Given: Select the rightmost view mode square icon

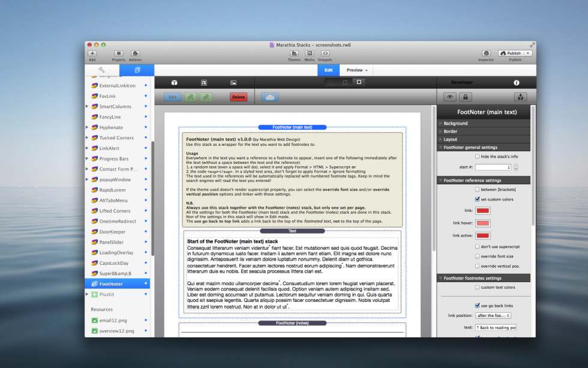Looking at the screenshot, I should pos(359,82).
